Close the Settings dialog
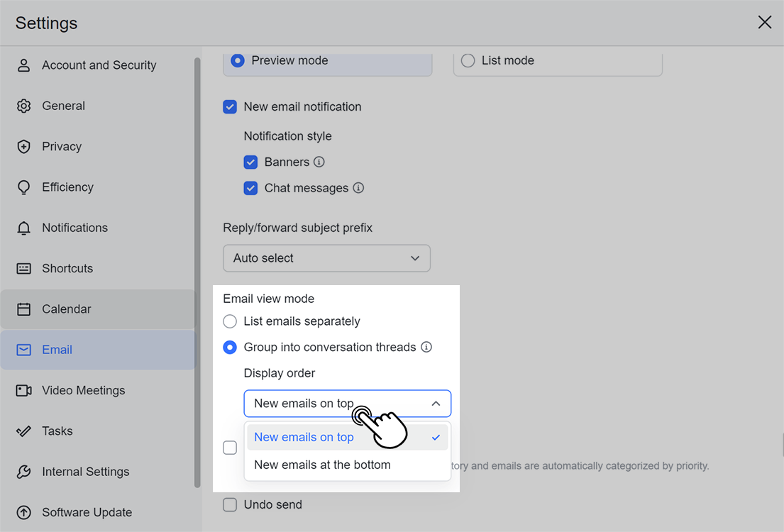Image resolution: width=784 pixels, height=532 pixels. coord(765,22)
